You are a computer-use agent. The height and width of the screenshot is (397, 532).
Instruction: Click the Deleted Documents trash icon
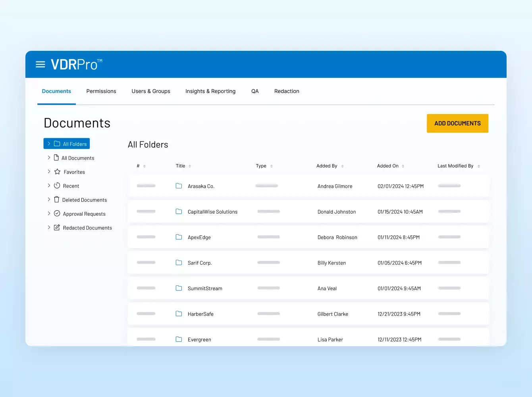point(57,200)
